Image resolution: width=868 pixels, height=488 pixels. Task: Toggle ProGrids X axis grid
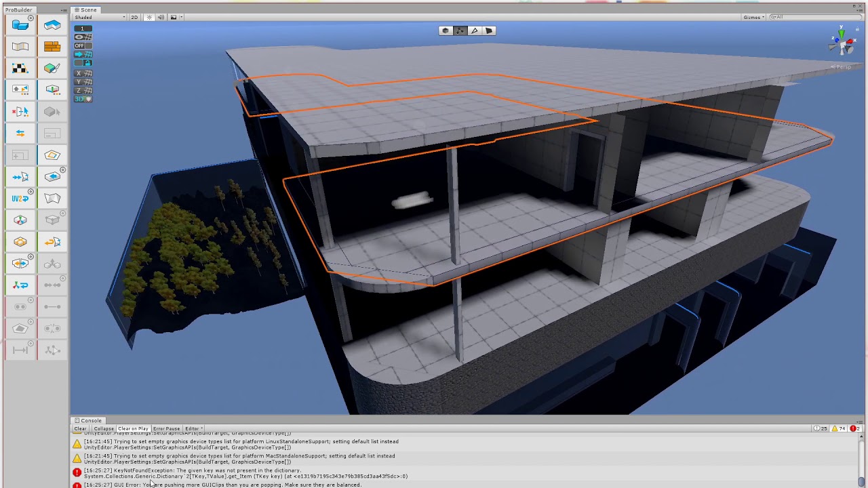coord(83,73)
